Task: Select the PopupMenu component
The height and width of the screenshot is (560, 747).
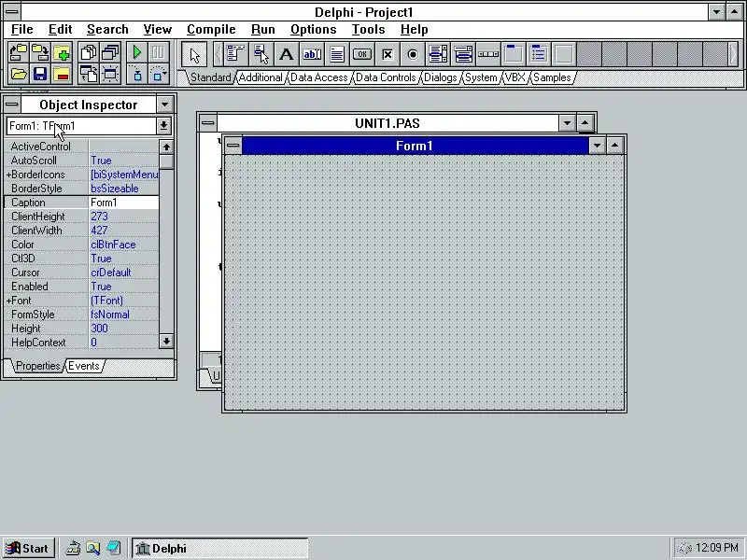Action: click(261, 54)
